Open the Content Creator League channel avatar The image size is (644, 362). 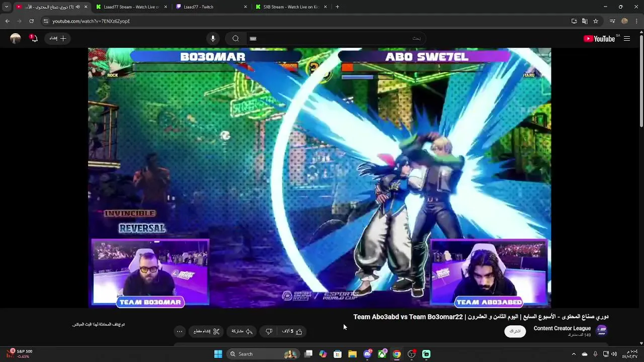click(602, 330)
